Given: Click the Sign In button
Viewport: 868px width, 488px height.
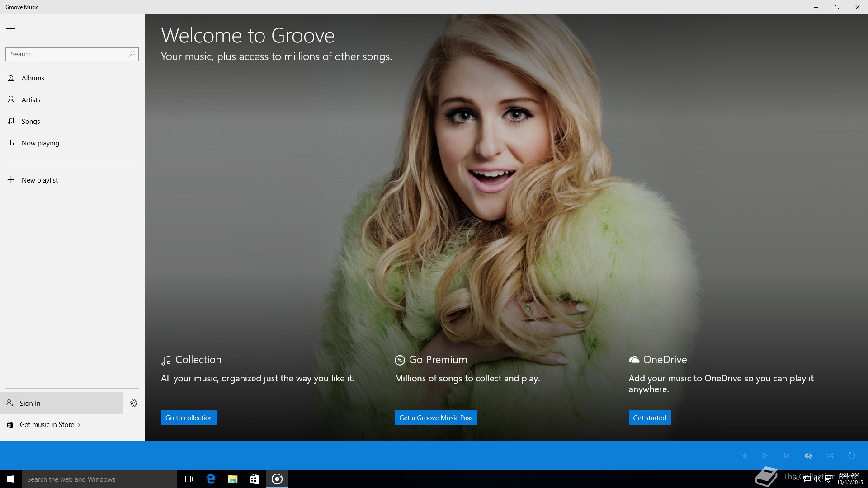Looking at the screenshot, I should (61, 403).
